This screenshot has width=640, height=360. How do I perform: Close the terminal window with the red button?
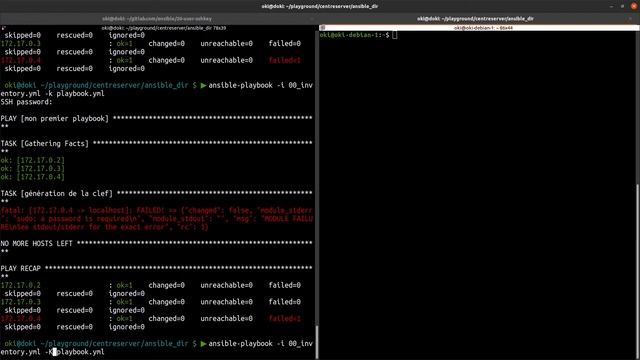coord(634,6)
